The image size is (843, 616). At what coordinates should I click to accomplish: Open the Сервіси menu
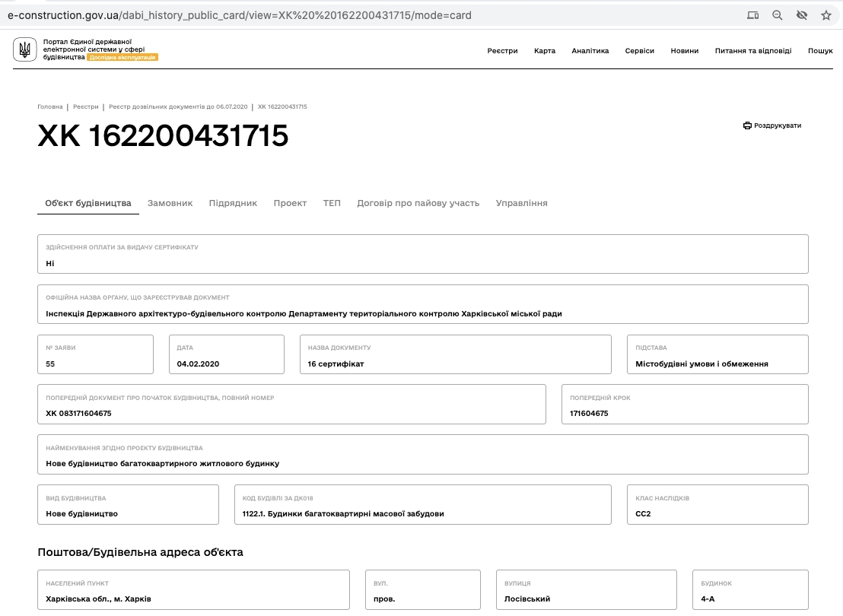(x=639, y=50)
